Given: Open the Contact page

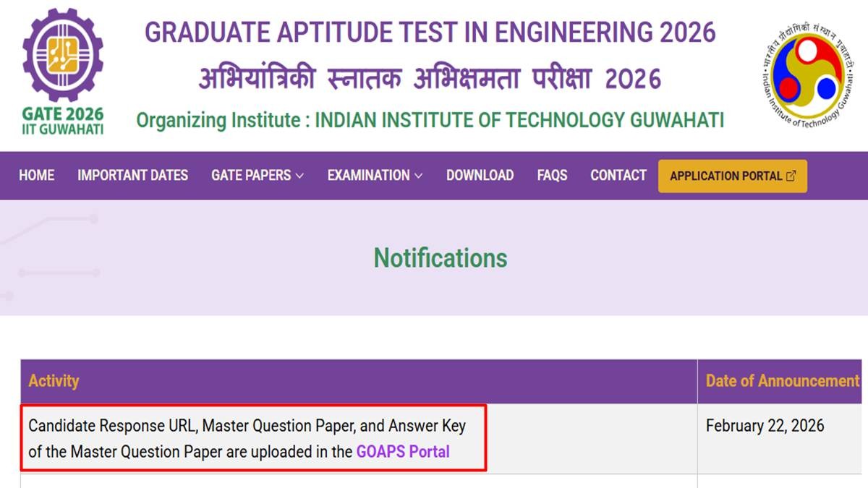Looking at the screenshot, I should (618, 175).
